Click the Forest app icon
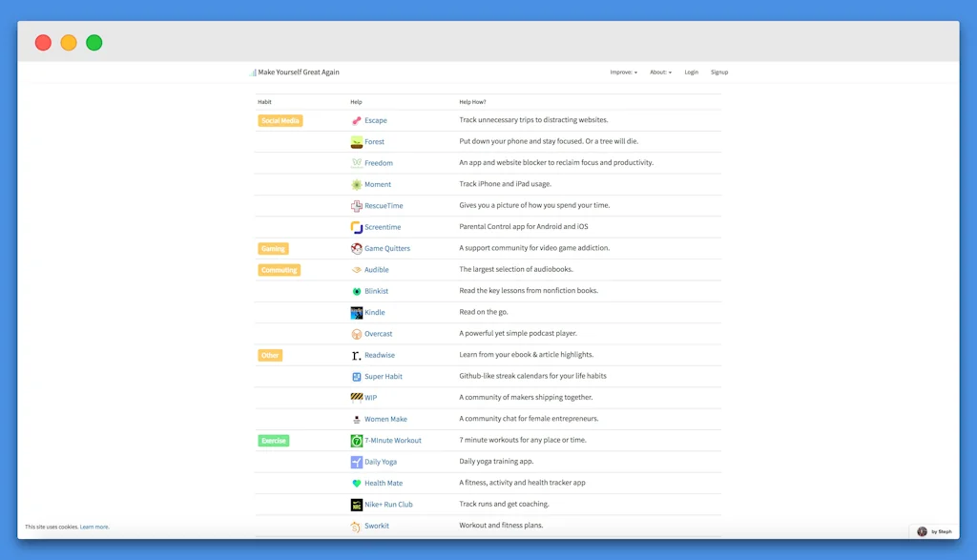The height and width of the screenshot is (560, 977). (356, 142)
